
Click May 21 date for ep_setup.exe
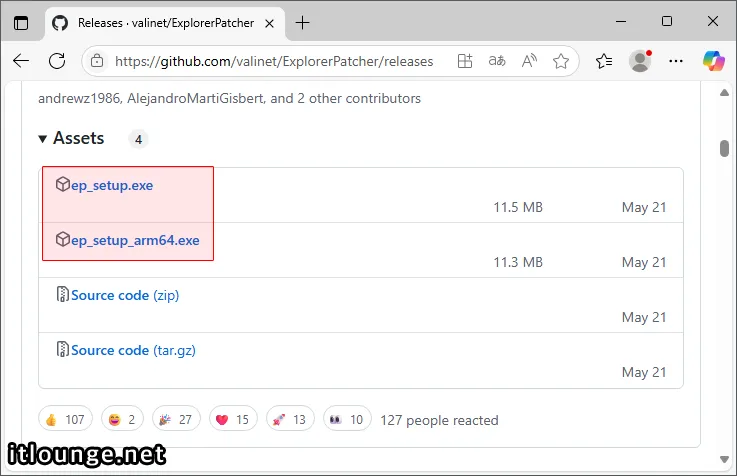(x=644, y=207)
